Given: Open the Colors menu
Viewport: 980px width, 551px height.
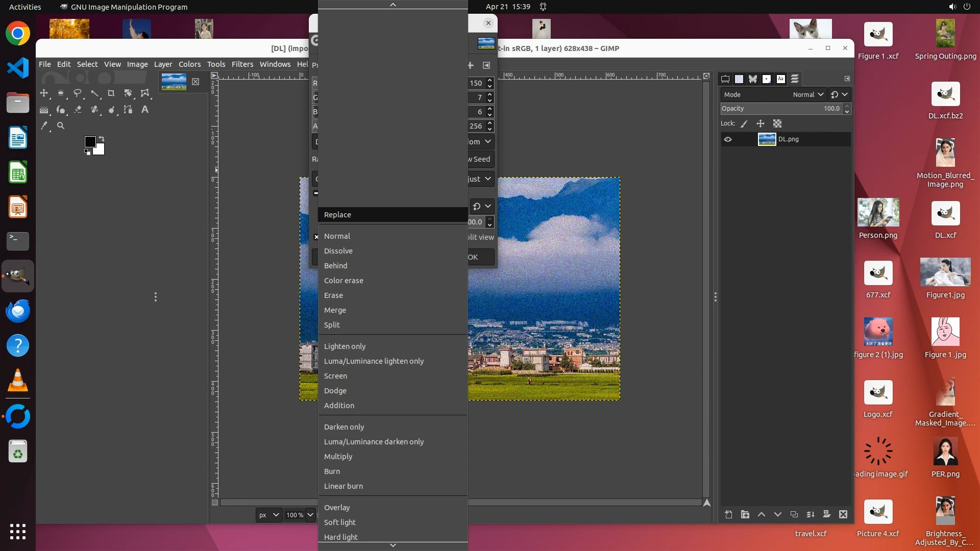Looking at the screenshot, I should 189,64.
